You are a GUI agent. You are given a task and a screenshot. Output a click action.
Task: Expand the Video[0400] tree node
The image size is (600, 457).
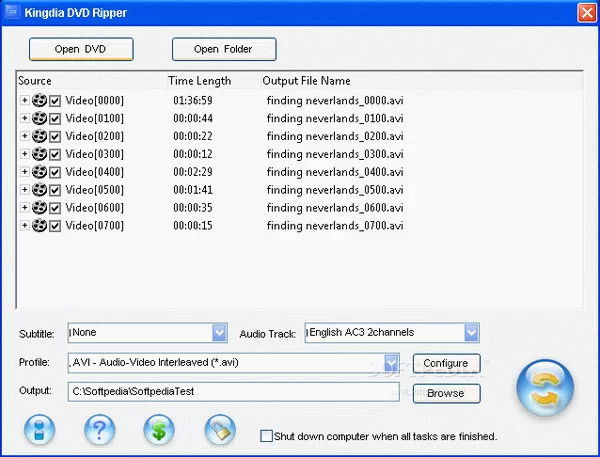point(24,172)
